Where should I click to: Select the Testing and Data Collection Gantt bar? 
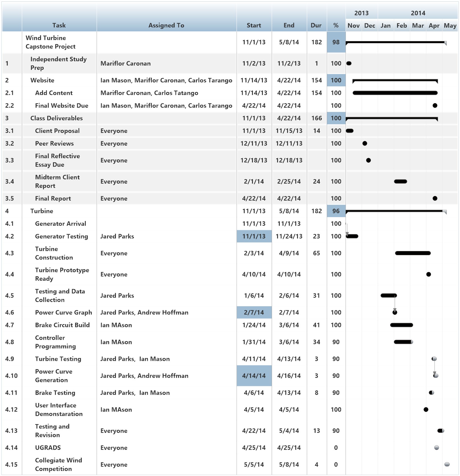pyautogui.click(x=389, y=295)
